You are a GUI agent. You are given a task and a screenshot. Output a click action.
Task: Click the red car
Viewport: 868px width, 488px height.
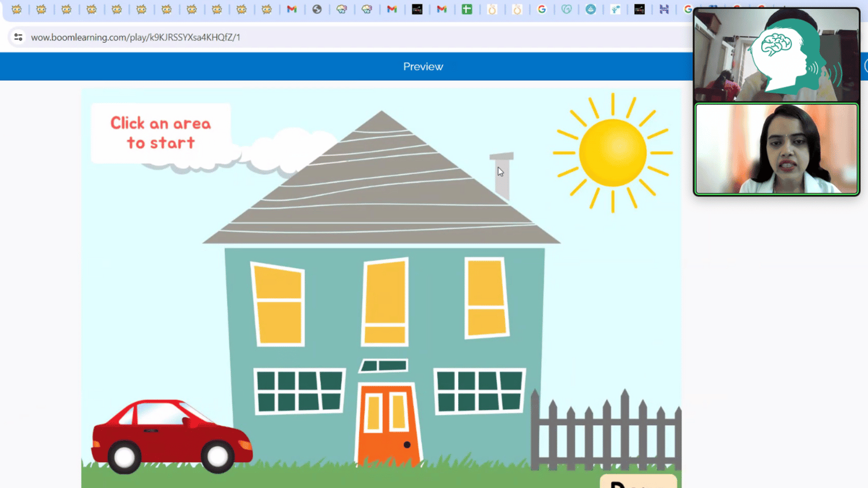171,436
